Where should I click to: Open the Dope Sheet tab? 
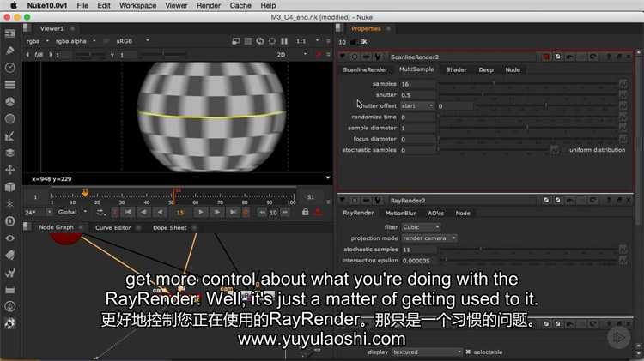pyautogui.click(x=169, y=228)
